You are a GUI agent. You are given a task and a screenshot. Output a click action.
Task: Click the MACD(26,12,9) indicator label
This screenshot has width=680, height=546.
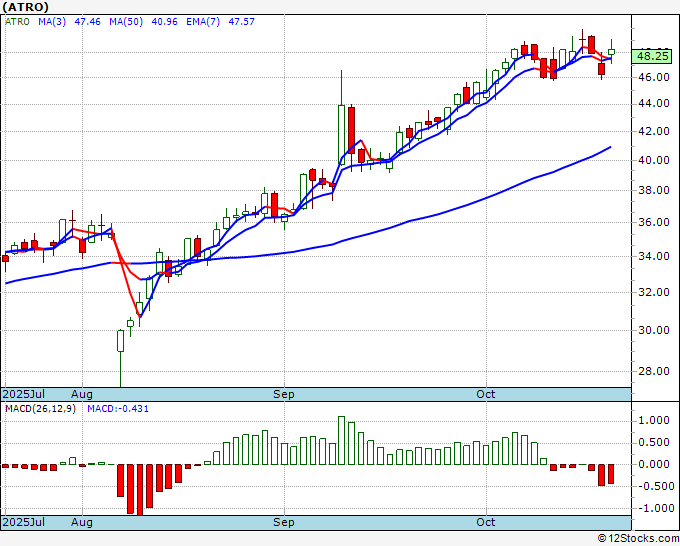click(40, 409)
